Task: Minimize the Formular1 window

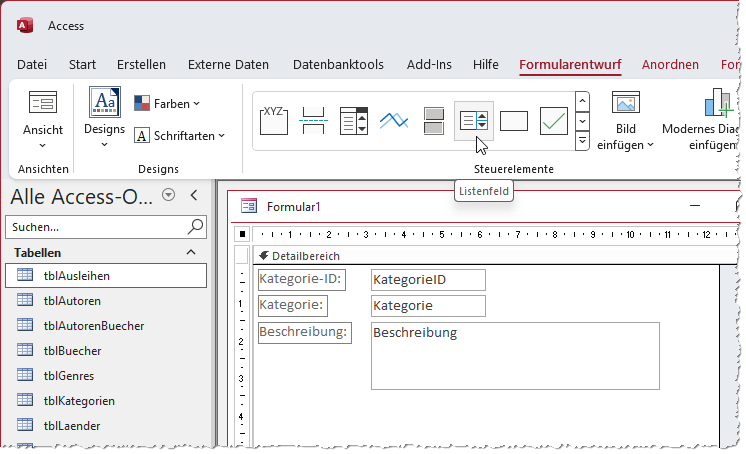Action: click(695, 206)
